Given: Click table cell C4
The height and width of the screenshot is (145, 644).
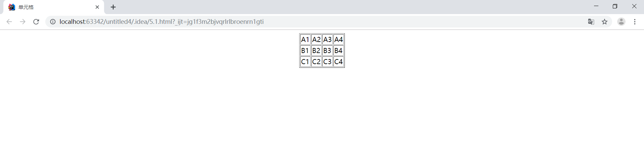Looking at the screenshot, I should (x=338, y=62).
